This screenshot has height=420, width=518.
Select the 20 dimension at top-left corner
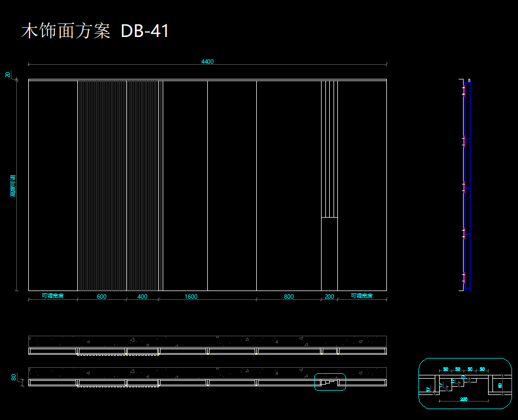tap(8, 75)
